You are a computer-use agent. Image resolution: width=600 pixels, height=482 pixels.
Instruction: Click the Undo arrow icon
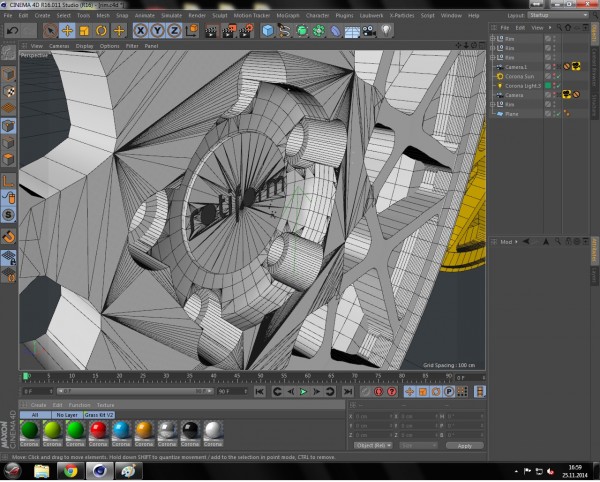pyautogui.click(x=12, y=31)
